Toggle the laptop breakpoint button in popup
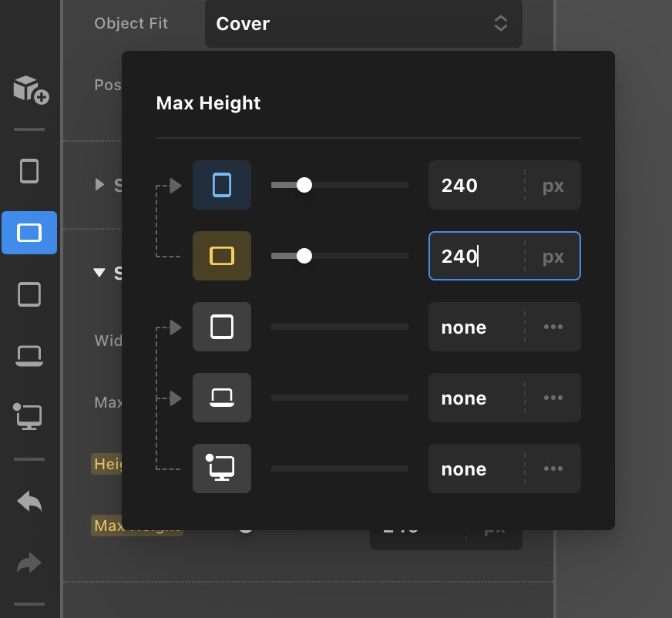Screen dimensions: 672x618 222,398
